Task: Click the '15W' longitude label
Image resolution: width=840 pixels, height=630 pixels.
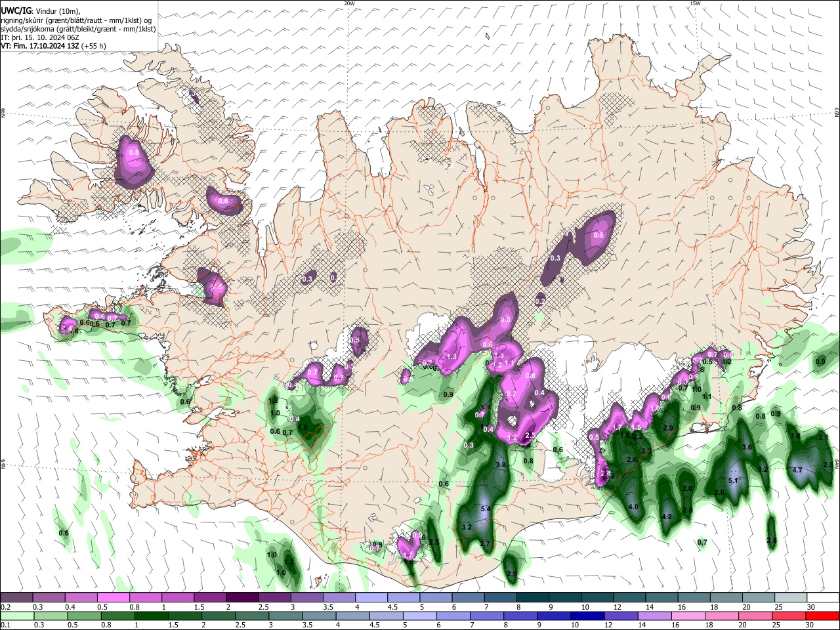Action: [695, 3]
